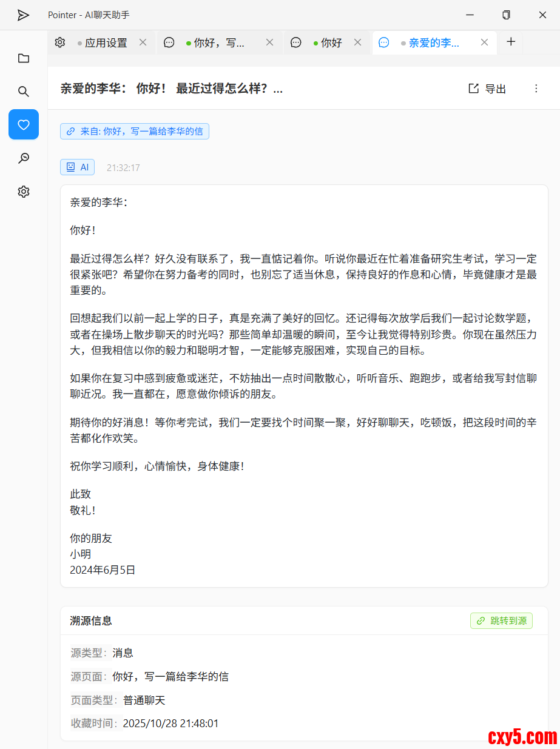Follow the 来自: 你好，写一篇给李华的信 link

(135, 131)
